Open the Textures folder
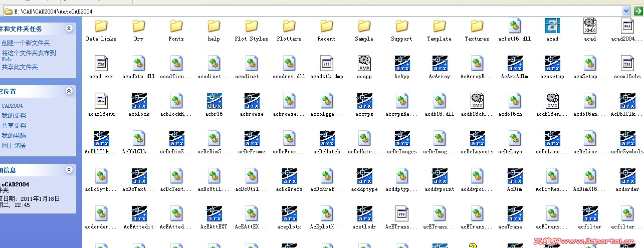Viewport: 644px width, 248px height. click(x=477, y=30)
